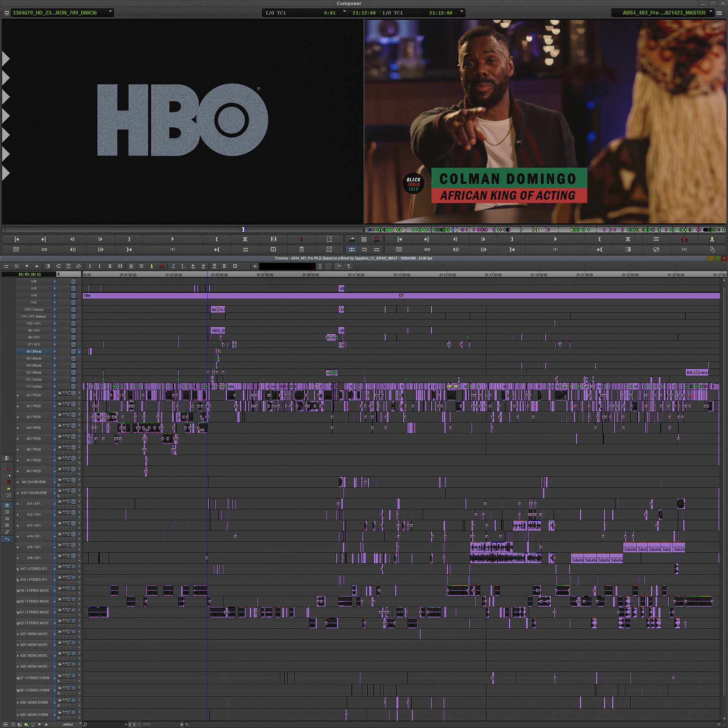Click the red Overwrite arrow between the monitors
This screenshot has height=728, width=728.
[377, 239]
